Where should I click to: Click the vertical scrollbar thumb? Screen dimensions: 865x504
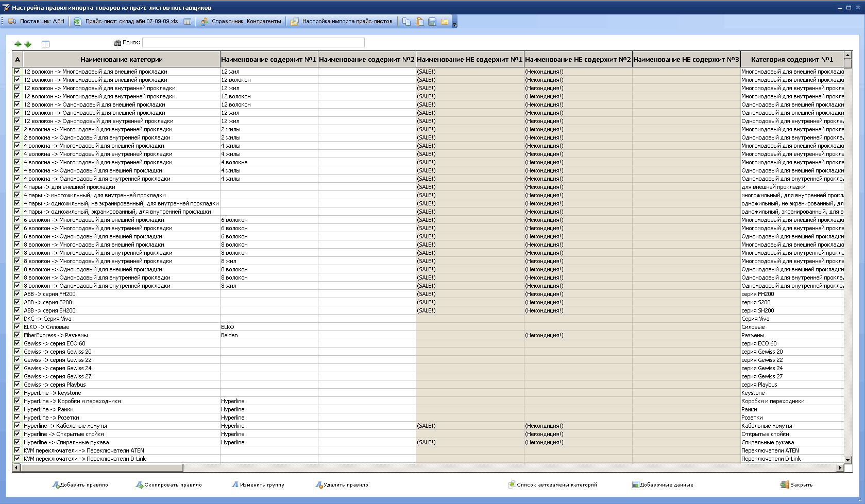[848, 63]
